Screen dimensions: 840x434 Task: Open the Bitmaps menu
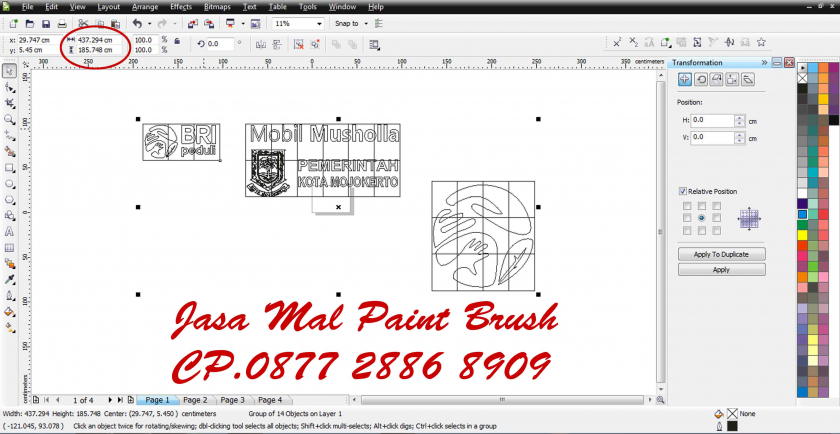click(x=216, y=7)
